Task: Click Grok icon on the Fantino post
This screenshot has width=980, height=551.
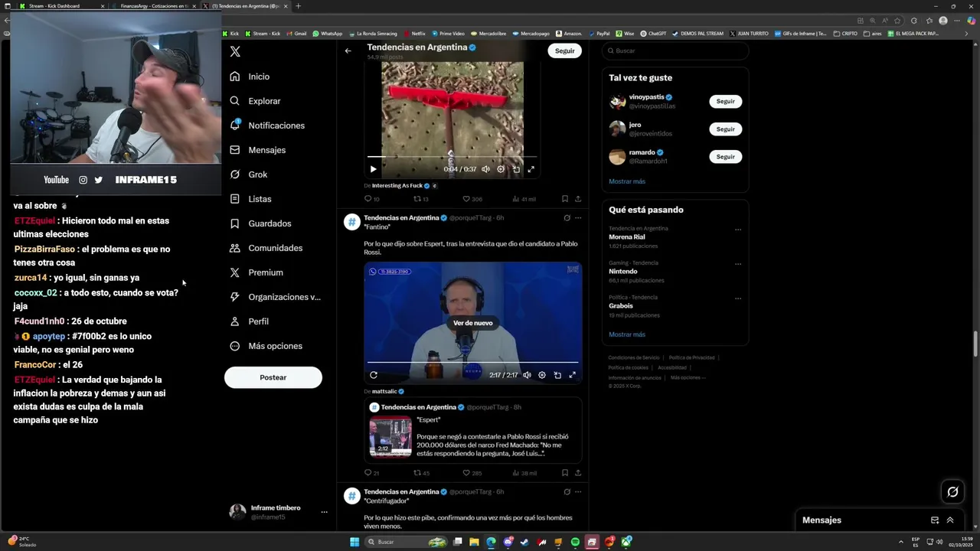Action: (x=567, y=218)
